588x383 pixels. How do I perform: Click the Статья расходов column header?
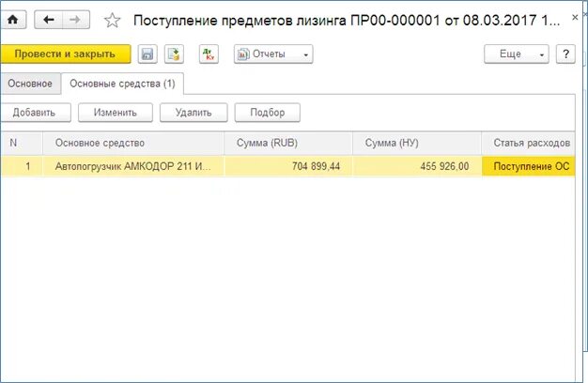[528, 143]
